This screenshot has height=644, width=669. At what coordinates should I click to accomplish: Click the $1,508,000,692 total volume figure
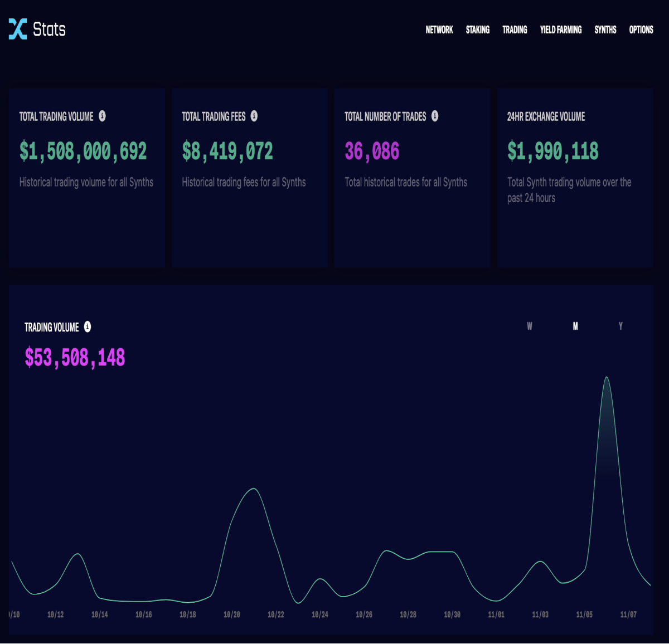(x=83, y=151)
